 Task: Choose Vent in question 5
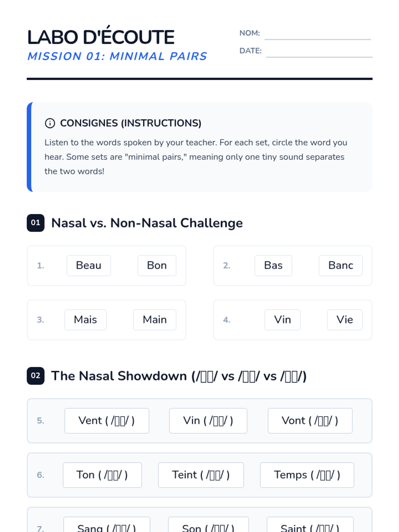[107, 421]
